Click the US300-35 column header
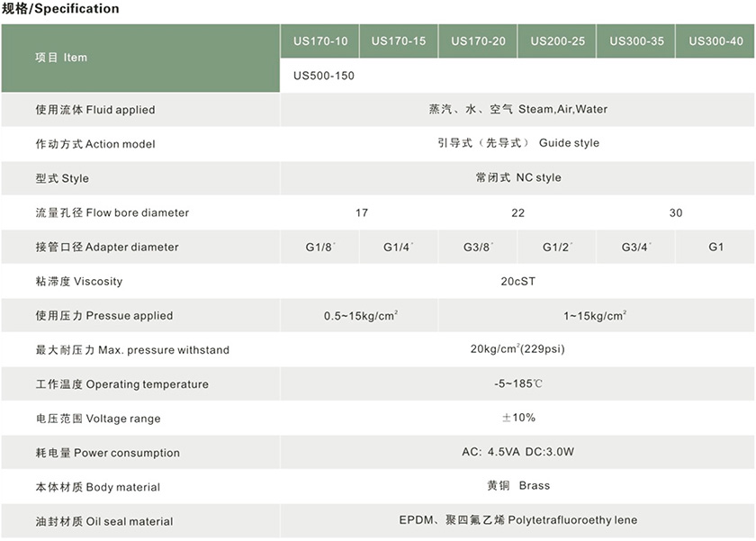 [x=636, y=41]
